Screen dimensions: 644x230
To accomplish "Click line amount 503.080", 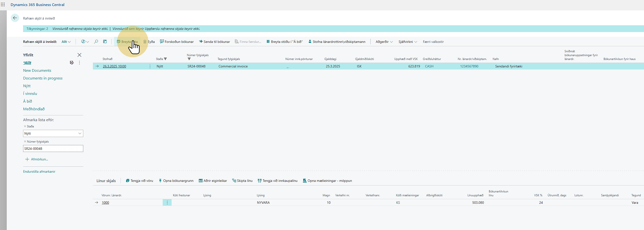I will [478, 203].
